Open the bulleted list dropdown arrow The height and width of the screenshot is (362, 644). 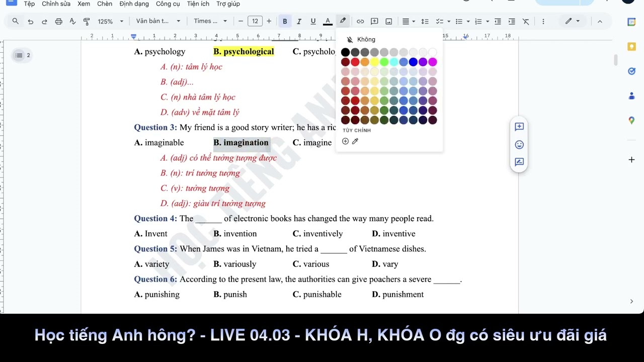[468, 21]
